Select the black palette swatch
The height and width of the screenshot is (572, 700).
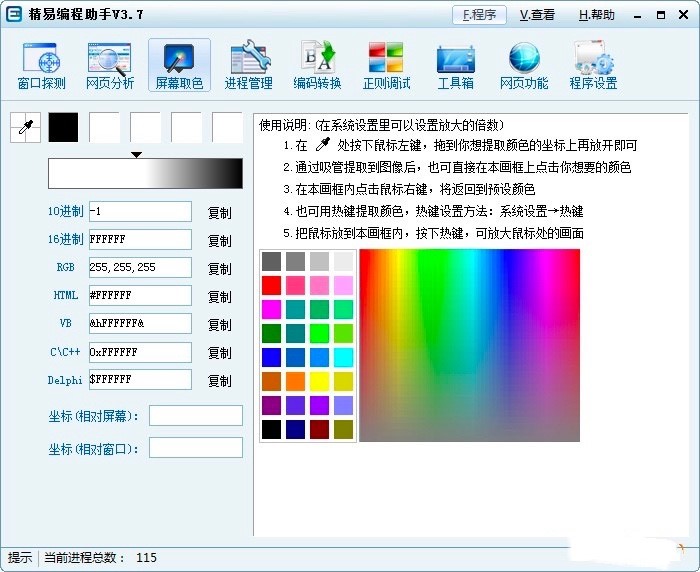(x=271, y=430)
